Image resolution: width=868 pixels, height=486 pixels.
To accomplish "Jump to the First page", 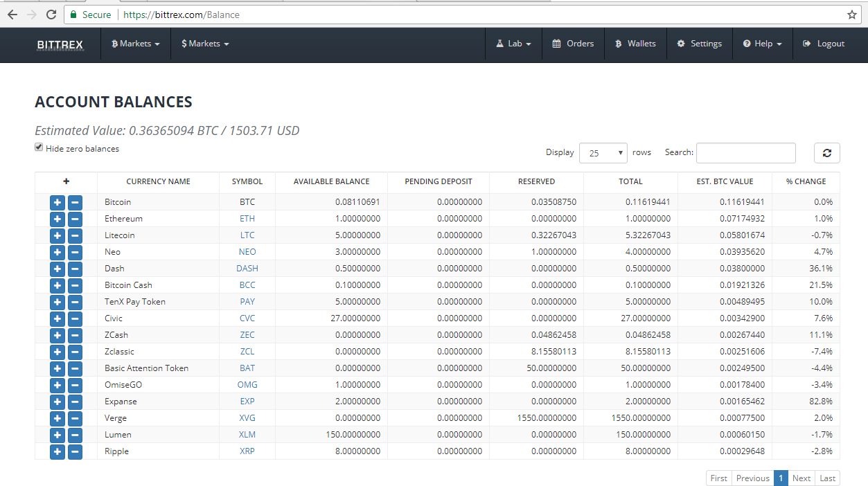I will [x=719, y=478].
